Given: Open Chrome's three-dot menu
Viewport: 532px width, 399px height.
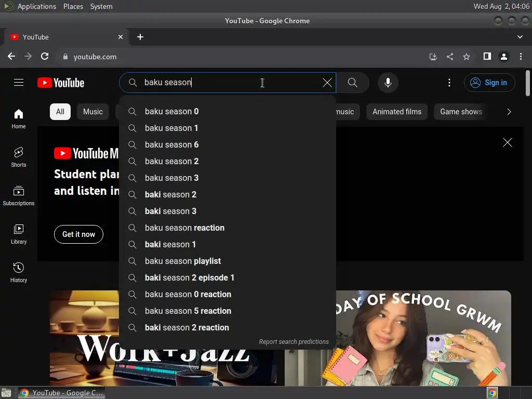Looking at the screenshot, I should (x=521, y=56).
